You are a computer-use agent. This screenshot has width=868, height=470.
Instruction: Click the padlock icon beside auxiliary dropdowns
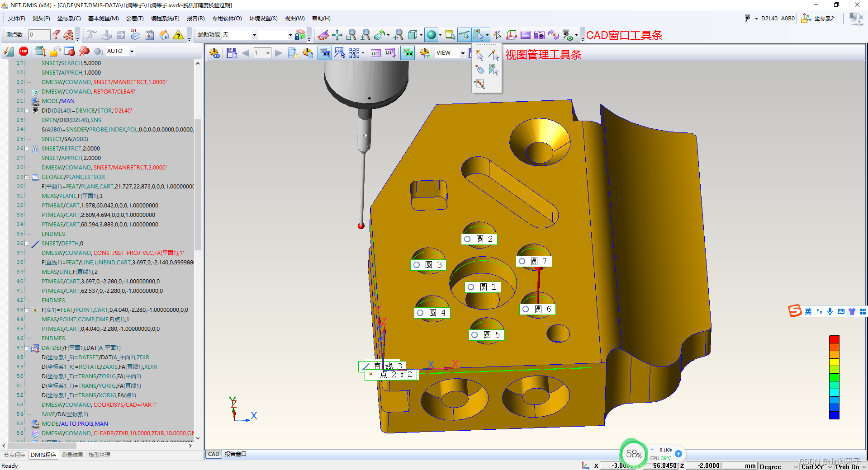click(300, 35)
